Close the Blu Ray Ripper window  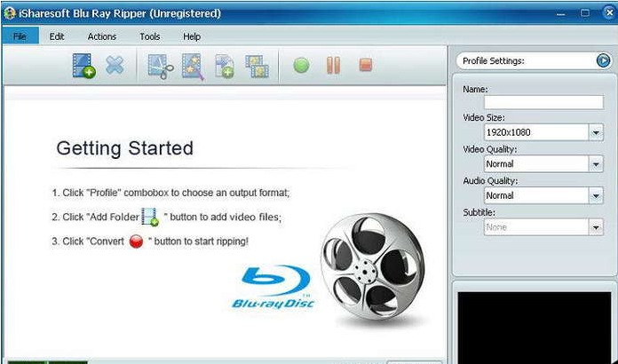click(609, 13)
